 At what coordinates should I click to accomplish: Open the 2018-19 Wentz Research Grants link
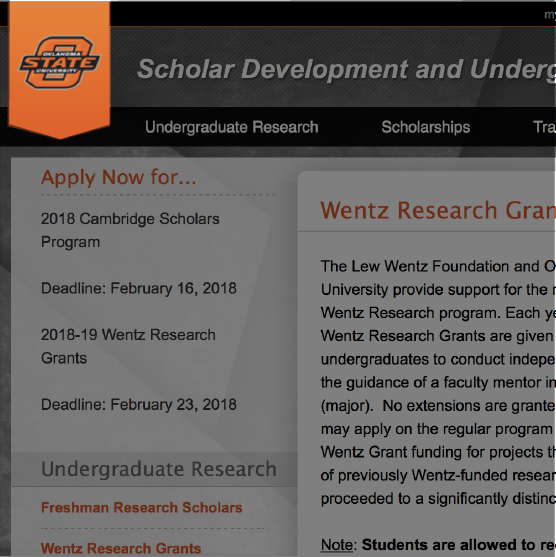[x=128, y=346]
